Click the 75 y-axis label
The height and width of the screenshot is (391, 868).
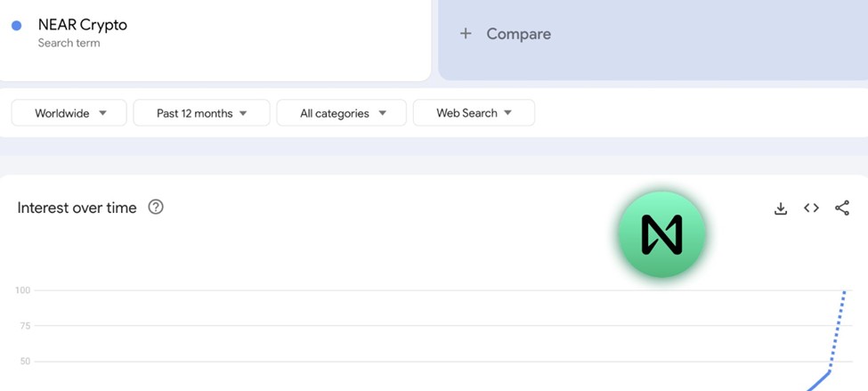(25, 326)
